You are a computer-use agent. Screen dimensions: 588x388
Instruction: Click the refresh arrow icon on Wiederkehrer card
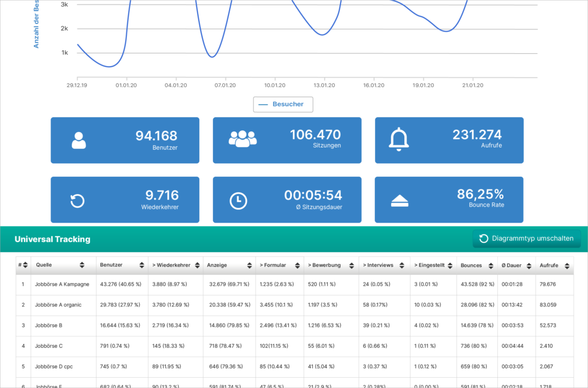point(78,200)
